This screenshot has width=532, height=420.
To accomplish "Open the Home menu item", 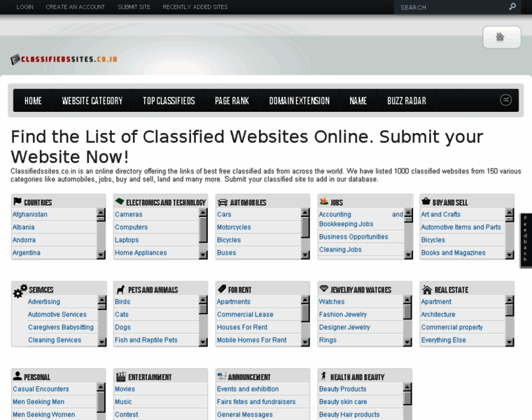I will [33, 100].
